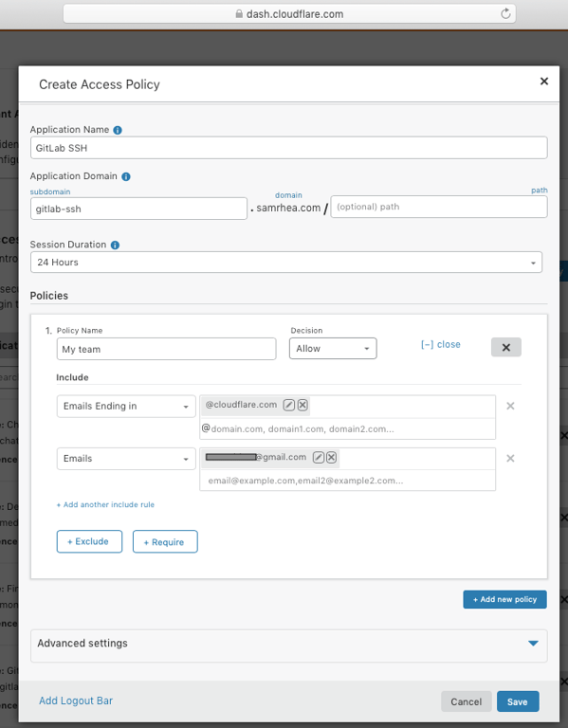Open the Session Duration dropdown showing 24 Hours
Viewport: 568px width, 728px height.
(x=286, y=263)
